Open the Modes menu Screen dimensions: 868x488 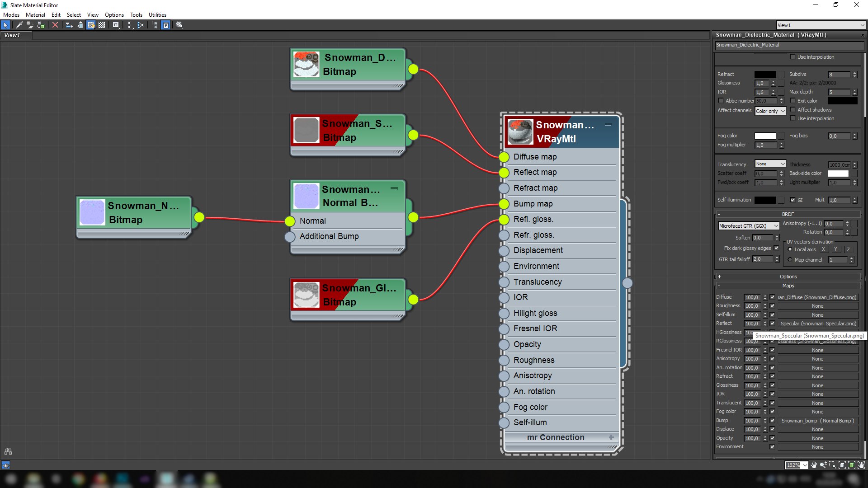(11, 15)
